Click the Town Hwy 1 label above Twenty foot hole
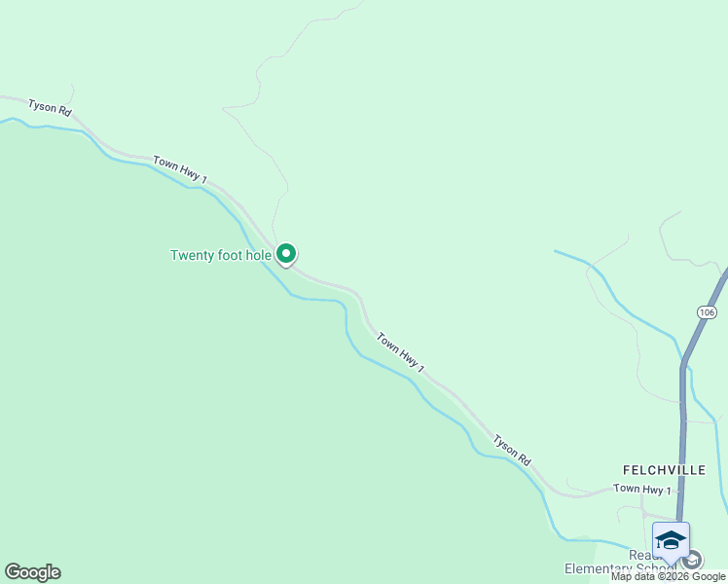 (x=180, y=169)
